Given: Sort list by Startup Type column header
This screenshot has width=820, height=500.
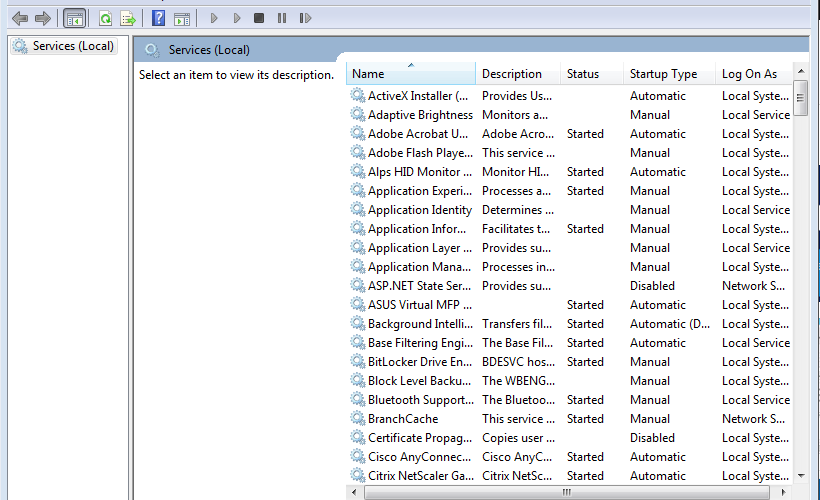Looking at the screenshot, I should (669, 74).
